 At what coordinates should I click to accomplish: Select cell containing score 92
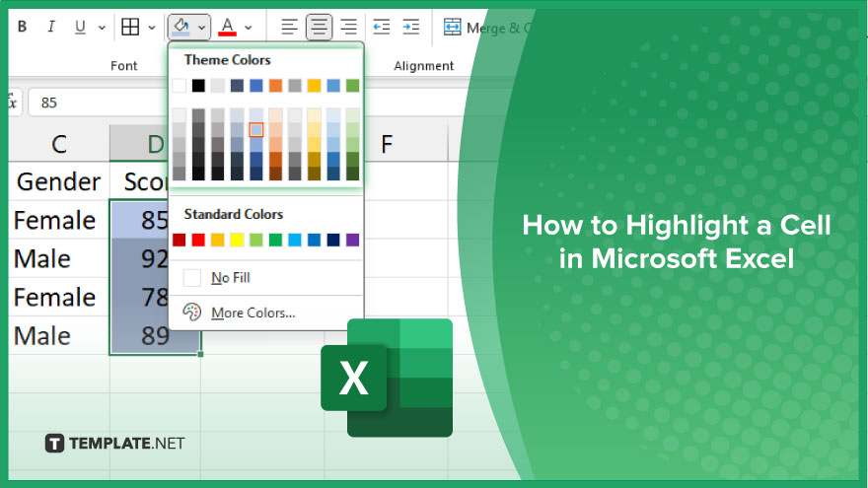[139, 258]
